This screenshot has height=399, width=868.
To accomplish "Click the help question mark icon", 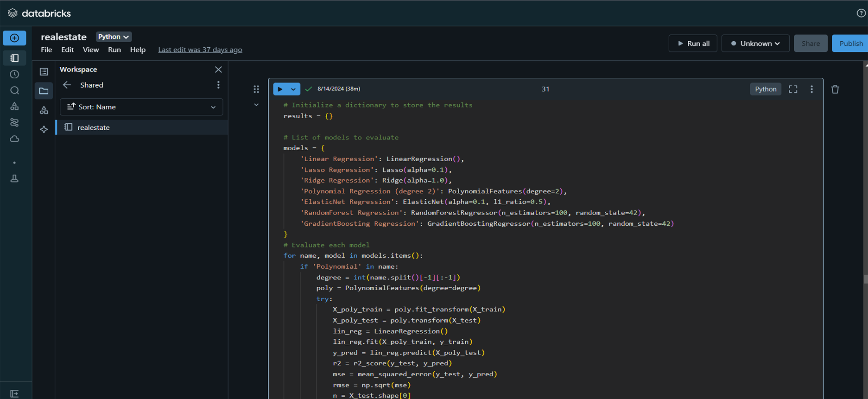I will coord(861,13).
